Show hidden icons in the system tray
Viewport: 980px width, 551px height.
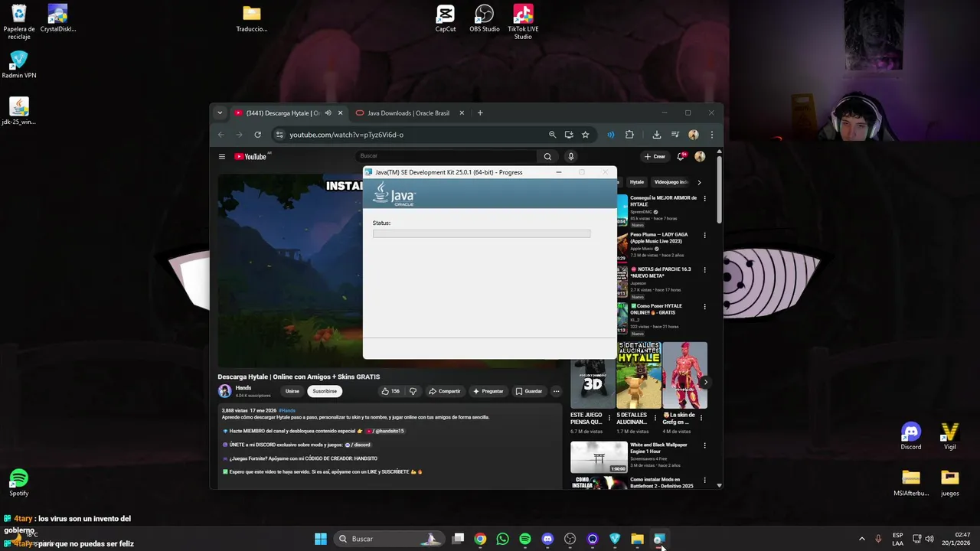861,539
